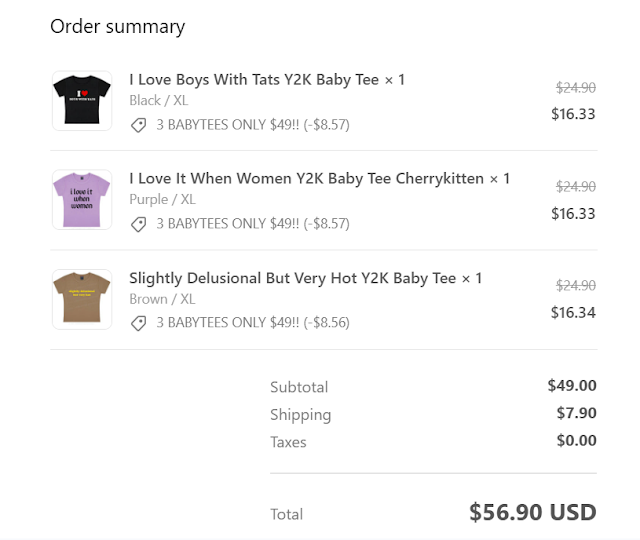
Task: Click discount tag icon under Brown / XL
Action: 139,323
